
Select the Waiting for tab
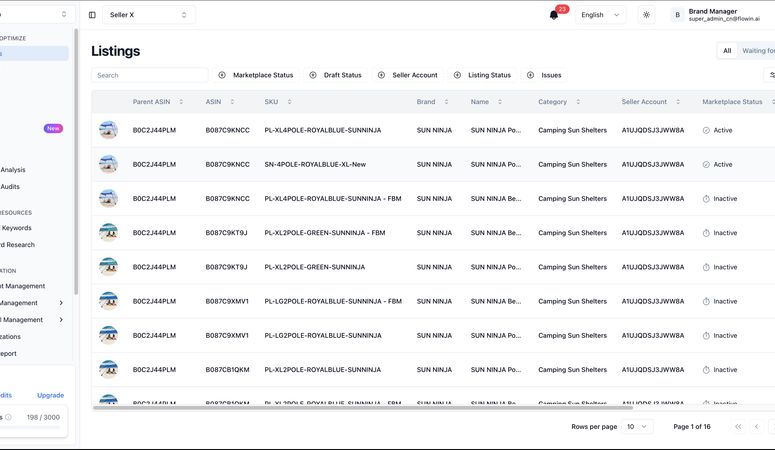click(757, 50)
